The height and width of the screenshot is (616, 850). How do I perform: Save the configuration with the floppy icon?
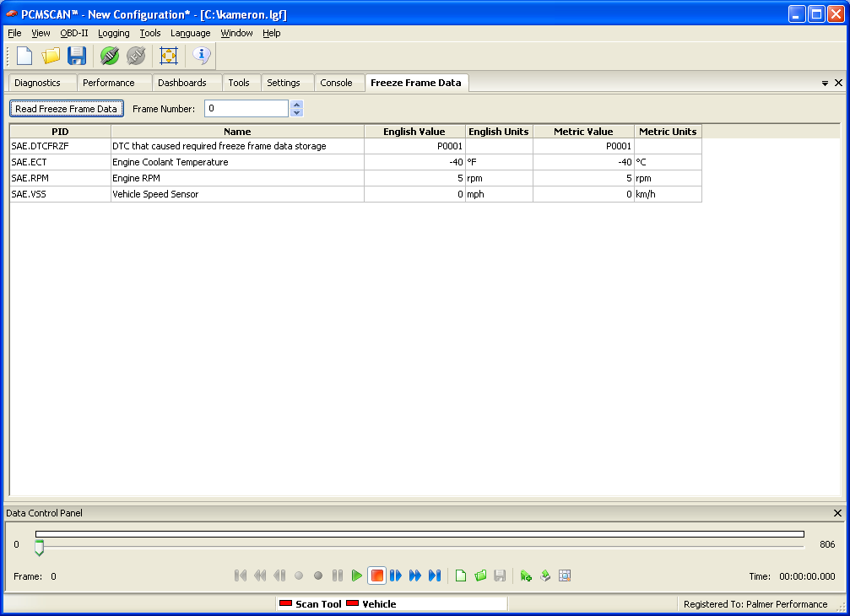pyautogui.click(x=77, y=56)
